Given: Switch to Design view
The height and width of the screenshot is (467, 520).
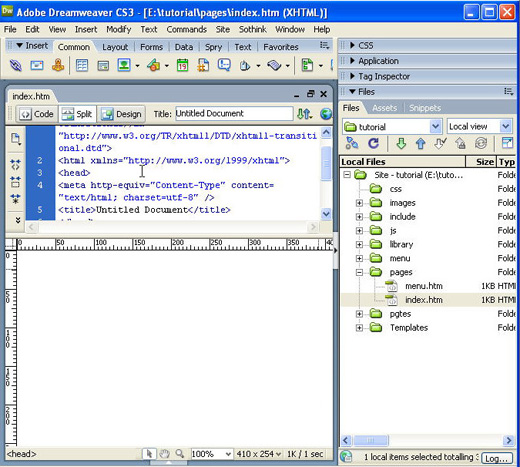Looking at the screenshot, I should [x=121, y=114].
